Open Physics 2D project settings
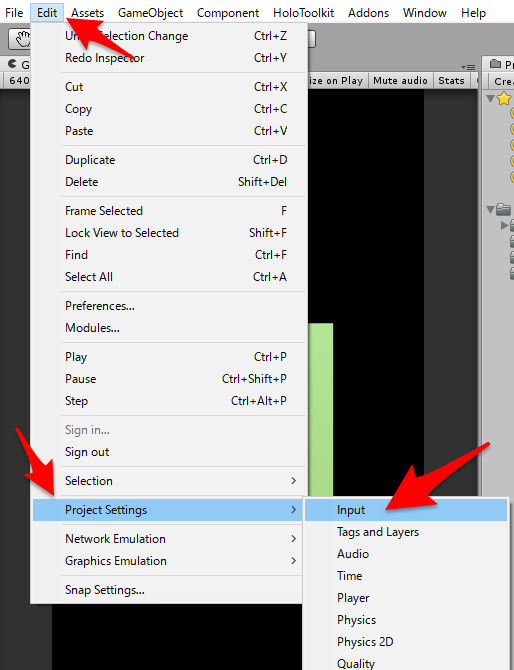 (406, 642)
